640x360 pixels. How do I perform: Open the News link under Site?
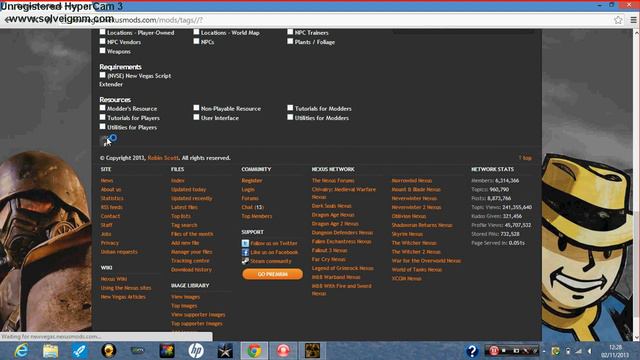click(107, 180)
